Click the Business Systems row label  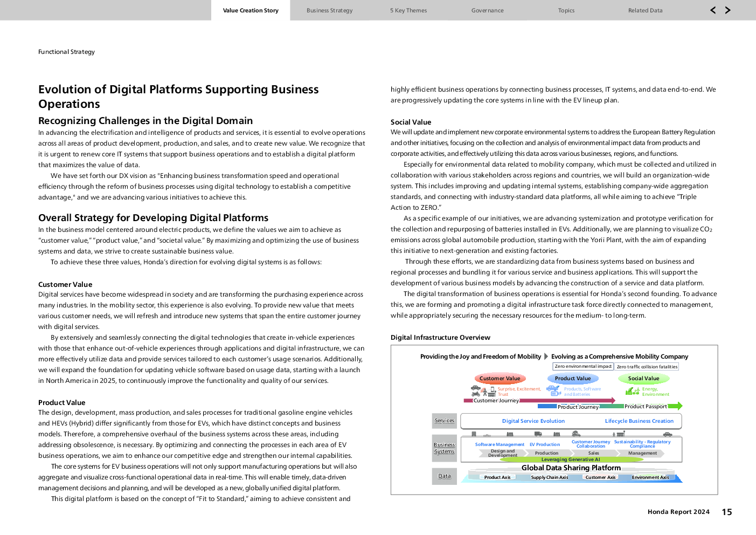point(445,448)
